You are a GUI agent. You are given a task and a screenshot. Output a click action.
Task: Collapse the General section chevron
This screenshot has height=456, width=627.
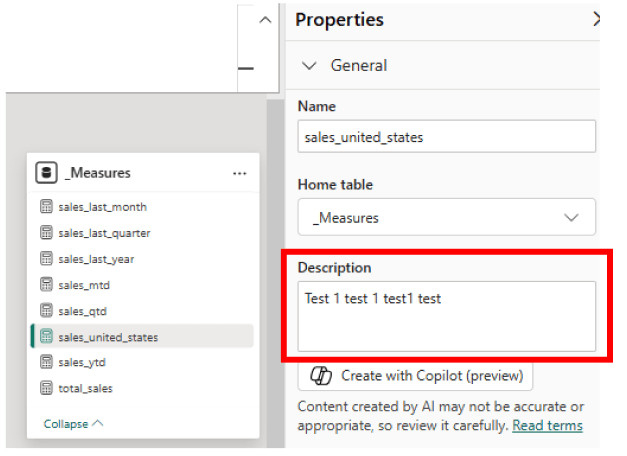click(308, 66)
